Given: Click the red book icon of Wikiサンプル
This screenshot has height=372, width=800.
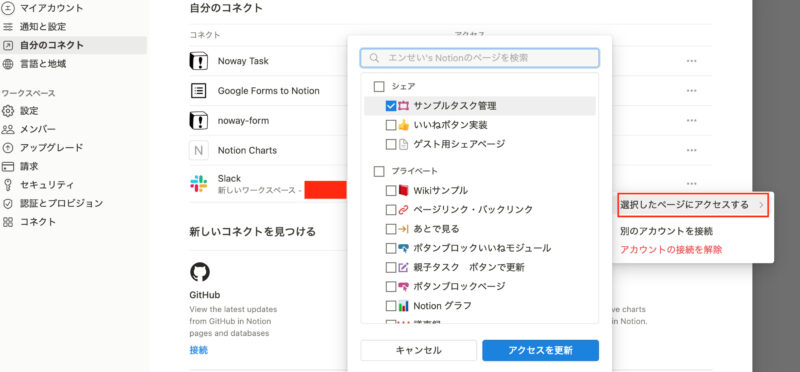Looking at the screenshot, I should [x=404, y=190].
